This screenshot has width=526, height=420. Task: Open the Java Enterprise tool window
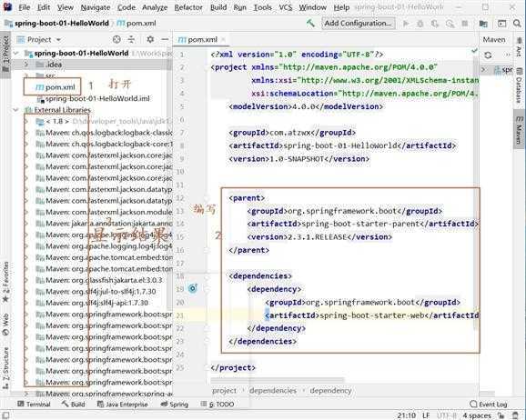(123, 405)
